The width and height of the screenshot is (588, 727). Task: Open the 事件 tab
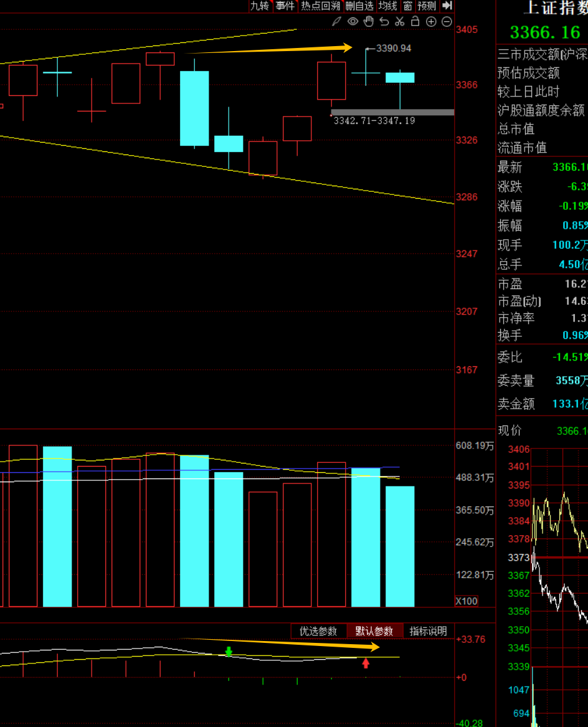pyautogui.click(x=285, y=6)
